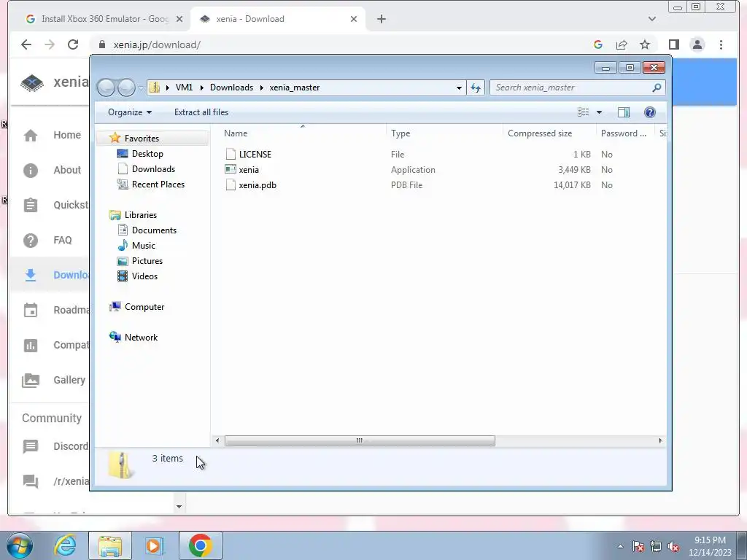
Task: Open Videos library
Action: pos(144,276)
